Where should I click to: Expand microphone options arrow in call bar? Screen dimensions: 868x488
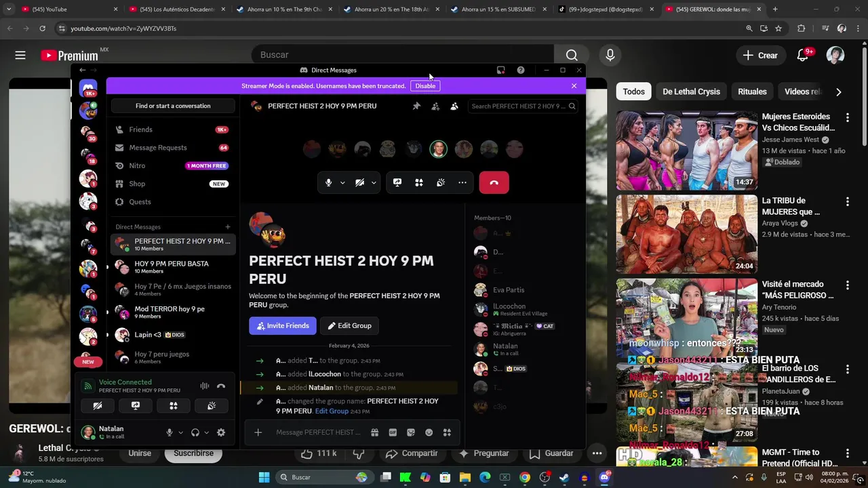click(x=342, y=182)
